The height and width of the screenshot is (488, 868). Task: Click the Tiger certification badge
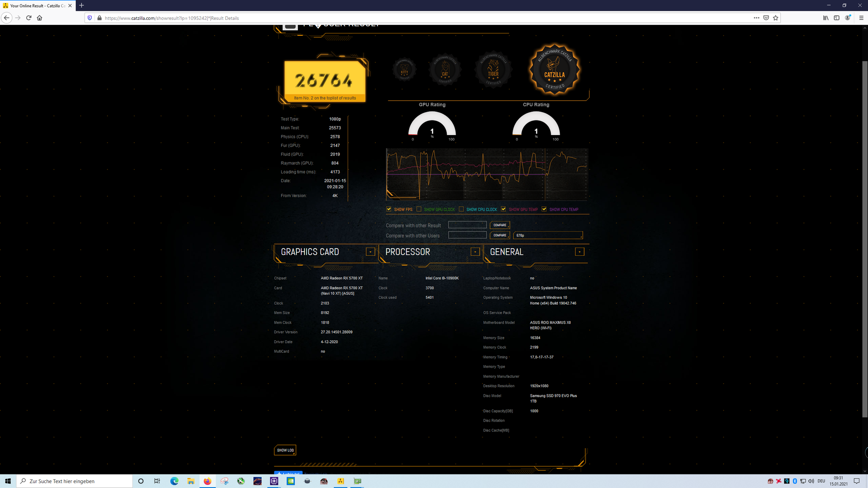(x=493, y=70)
